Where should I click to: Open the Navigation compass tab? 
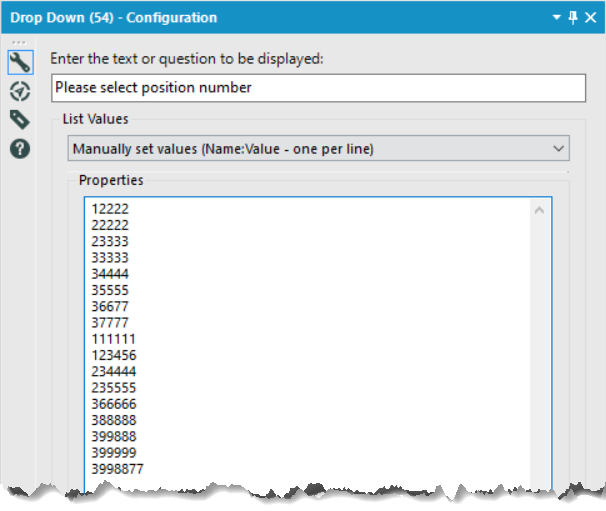coord(20,91)
